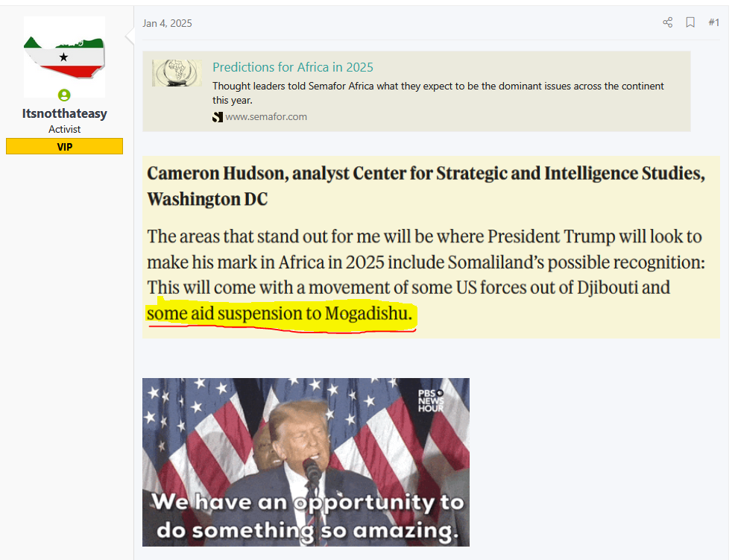Visit the Itsnotthateasy user profile
Screen dimensions: 735x560
64,113
